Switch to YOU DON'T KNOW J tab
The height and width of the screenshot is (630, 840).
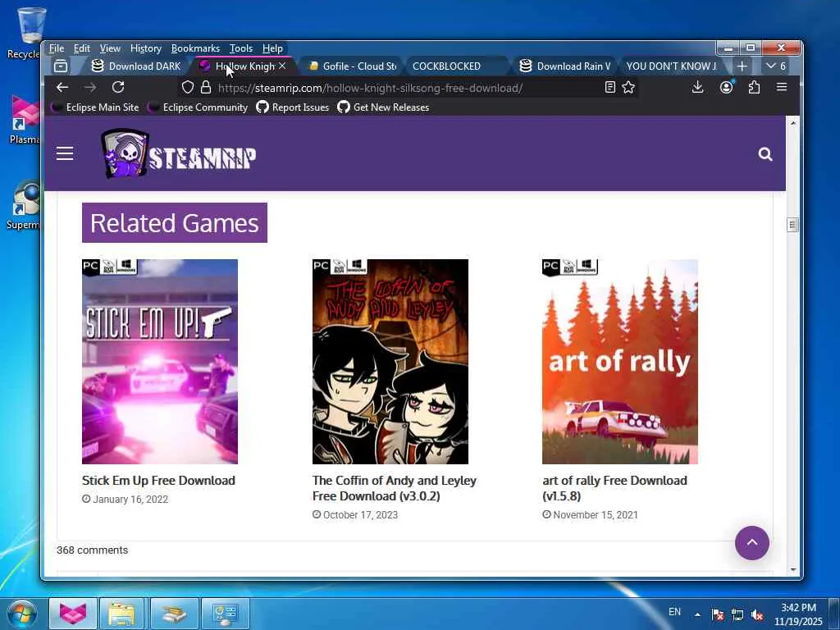671,66
